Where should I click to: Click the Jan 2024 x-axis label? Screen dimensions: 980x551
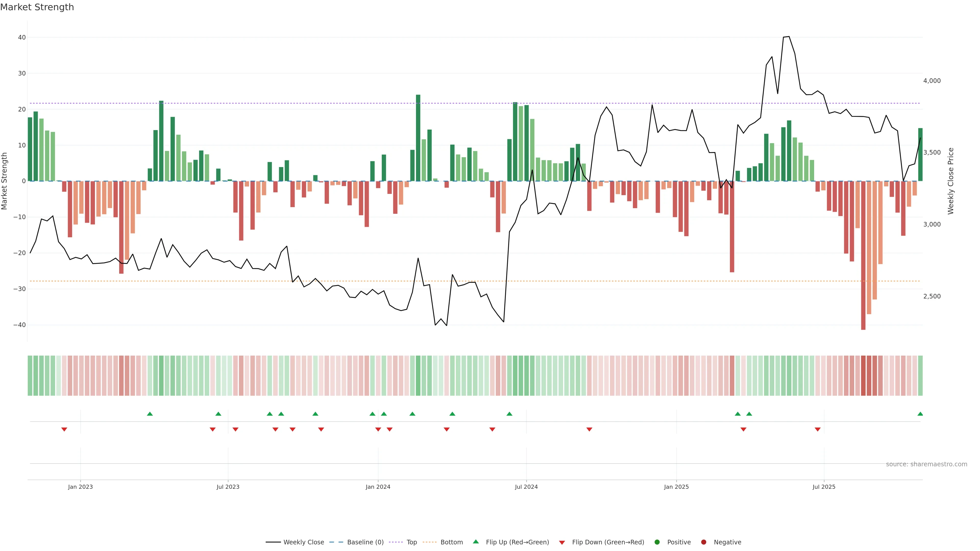point(378,487)
